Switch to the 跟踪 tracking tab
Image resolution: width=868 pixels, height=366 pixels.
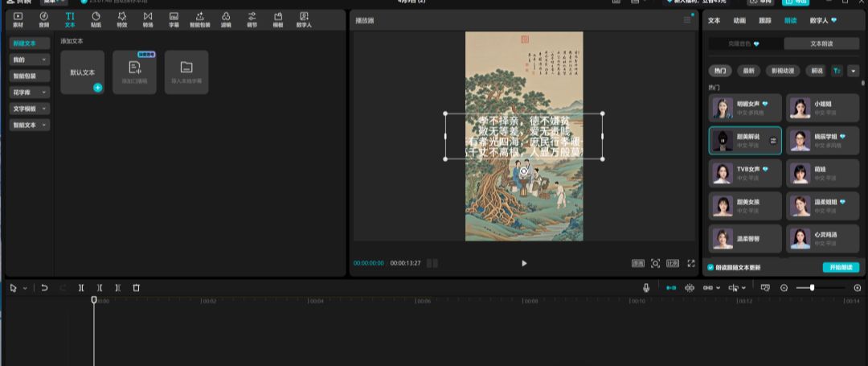(x=764, y=20)
